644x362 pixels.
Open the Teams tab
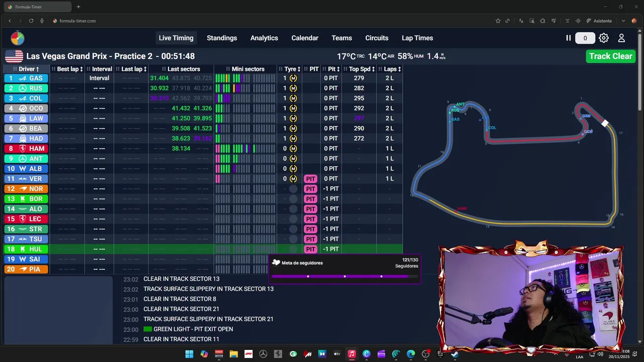[x=342, y=38]
